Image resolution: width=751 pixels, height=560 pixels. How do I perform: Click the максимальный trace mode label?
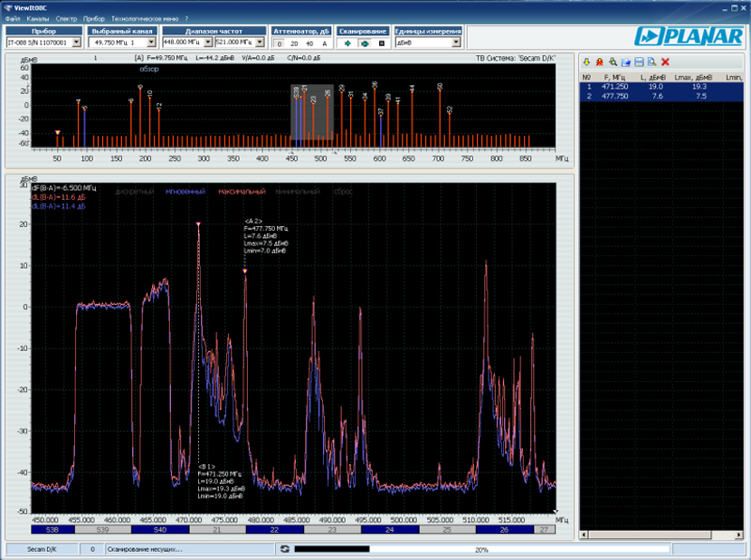pyautogui.click(x=242, y=192)
